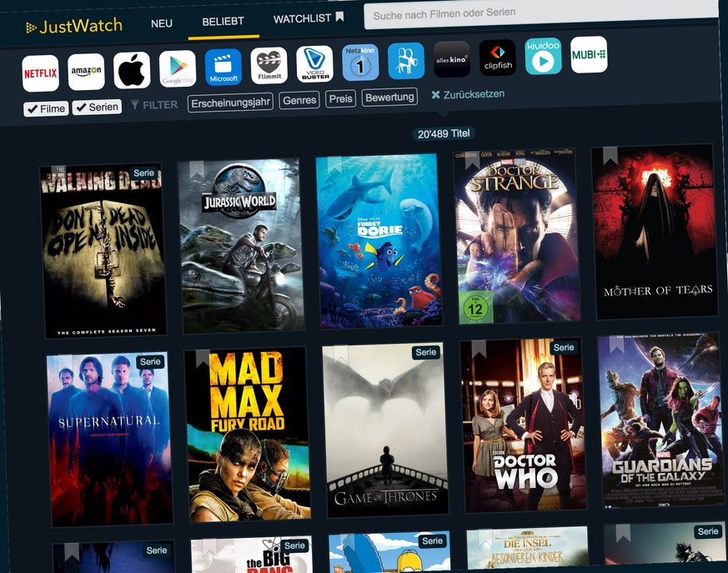Select the Google Play provider icon

pyautogui.click(x=178, y=68)
